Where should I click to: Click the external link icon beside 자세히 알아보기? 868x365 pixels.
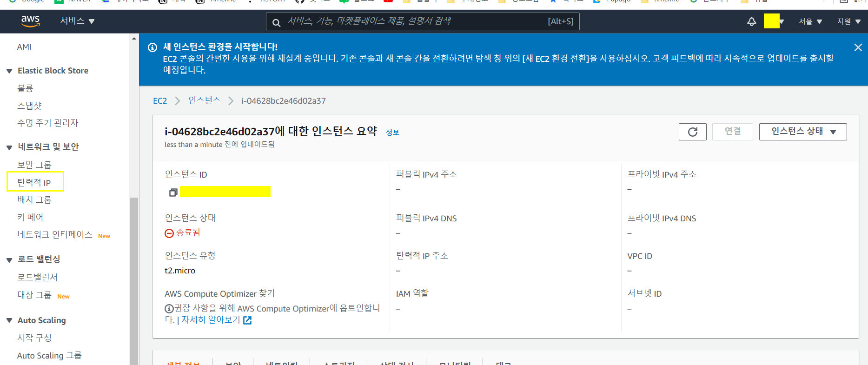point(247,320)
